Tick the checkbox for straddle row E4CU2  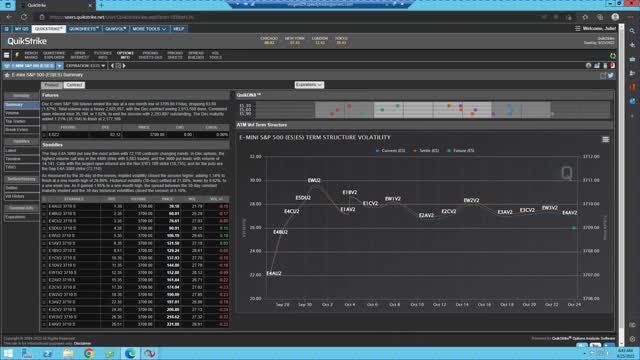pyautogui.click(x=44, y=221)
